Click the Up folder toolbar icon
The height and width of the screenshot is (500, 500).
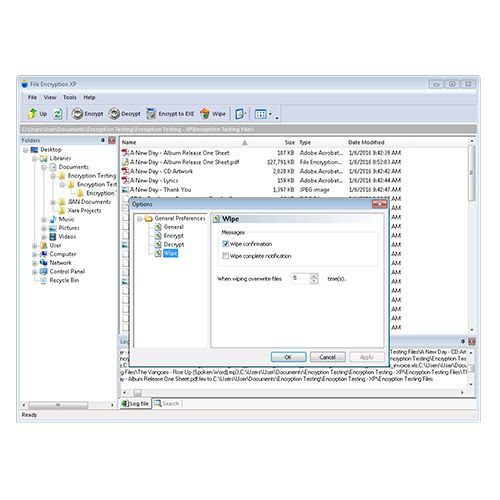[32, 114]
